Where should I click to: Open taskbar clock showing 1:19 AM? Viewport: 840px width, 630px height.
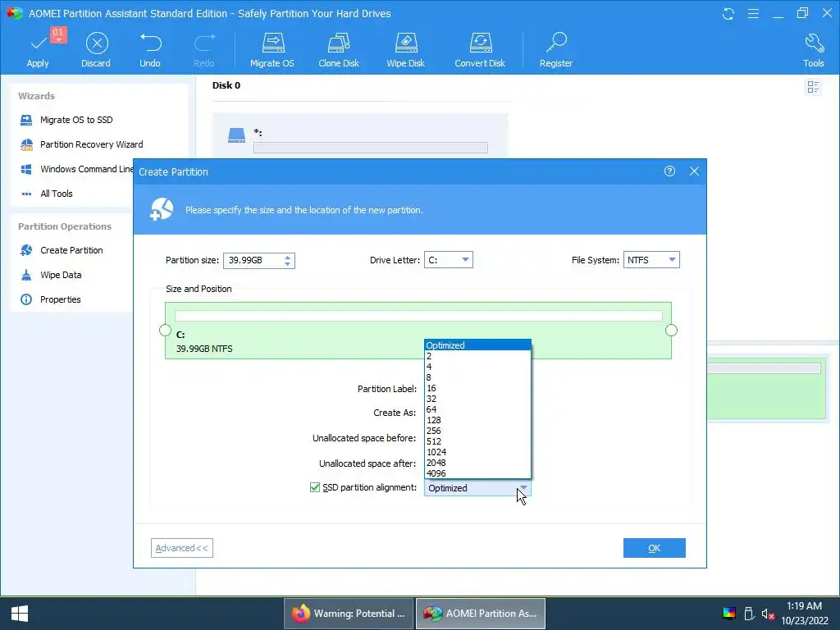click(x=805, y=614)
